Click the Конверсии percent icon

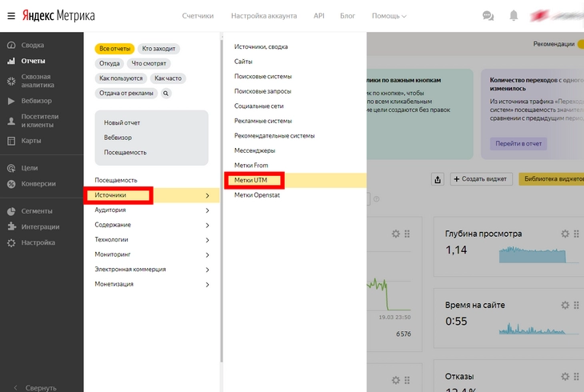11,184
